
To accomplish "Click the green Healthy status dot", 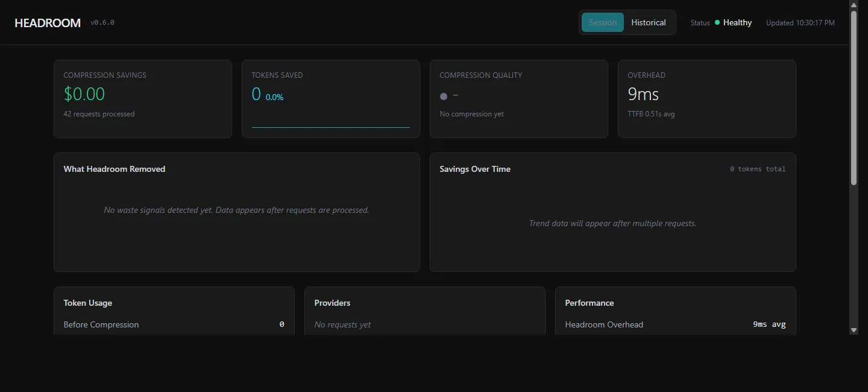I will click(717, 22).
